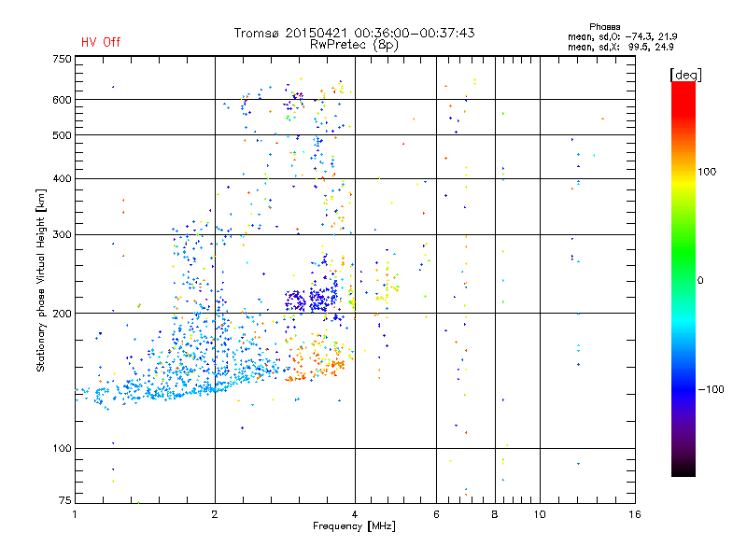Click the x-axis tick label '1'
The width and height of the screenshot is (747, 560).
click(75, 514)
